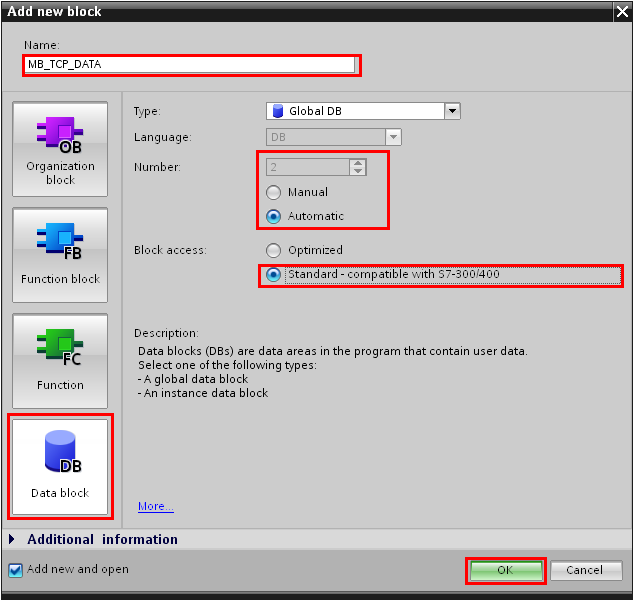634x601 pixels.
Task: Close the Add new block dialog
Action: coord(621,11)
